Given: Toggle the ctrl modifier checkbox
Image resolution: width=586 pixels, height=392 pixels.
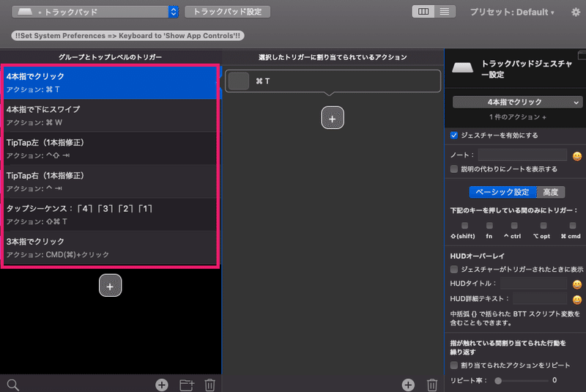Looking at the screenshot, I should point(514,226).
